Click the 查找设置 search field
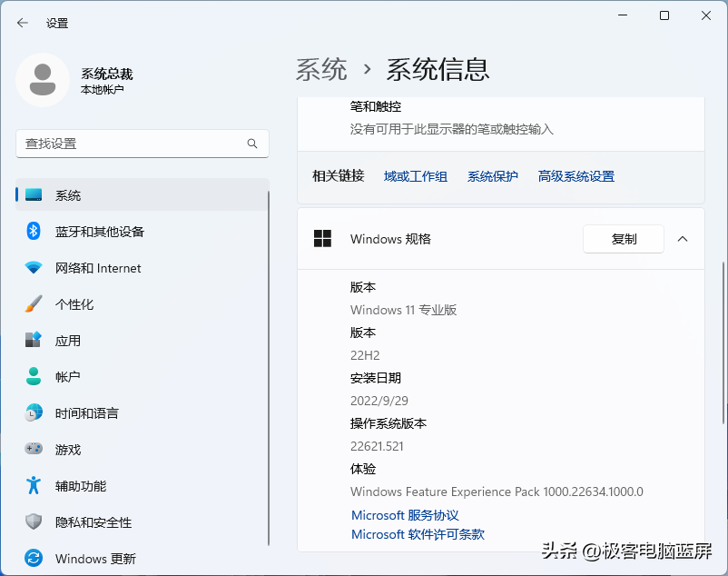Screen dimensions: 728x576 point(143,144)
